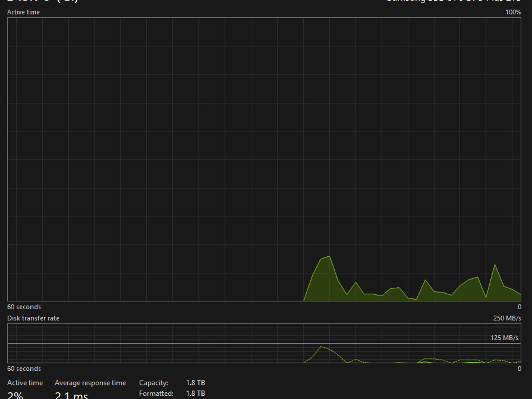Click 'Active time' label in stats section
Screen dimensions: 532x399
coord(25,383)
